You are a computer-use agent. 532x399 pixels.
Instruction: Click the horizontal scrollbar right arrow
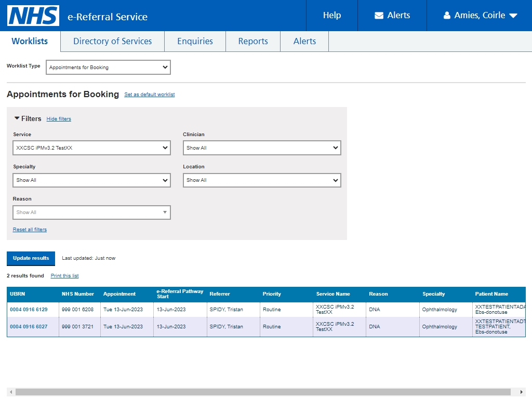tap(522, 392)
